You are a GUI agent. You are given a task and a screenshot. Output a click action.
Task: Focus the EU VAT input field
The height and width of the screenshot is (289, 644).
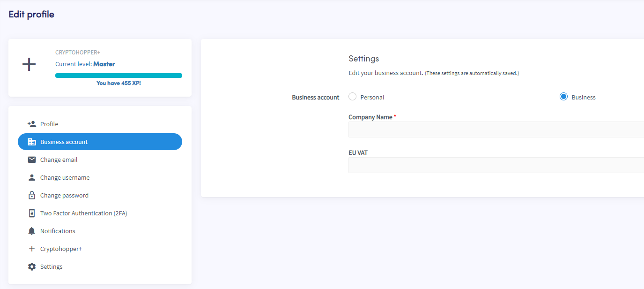click(496, 165)
